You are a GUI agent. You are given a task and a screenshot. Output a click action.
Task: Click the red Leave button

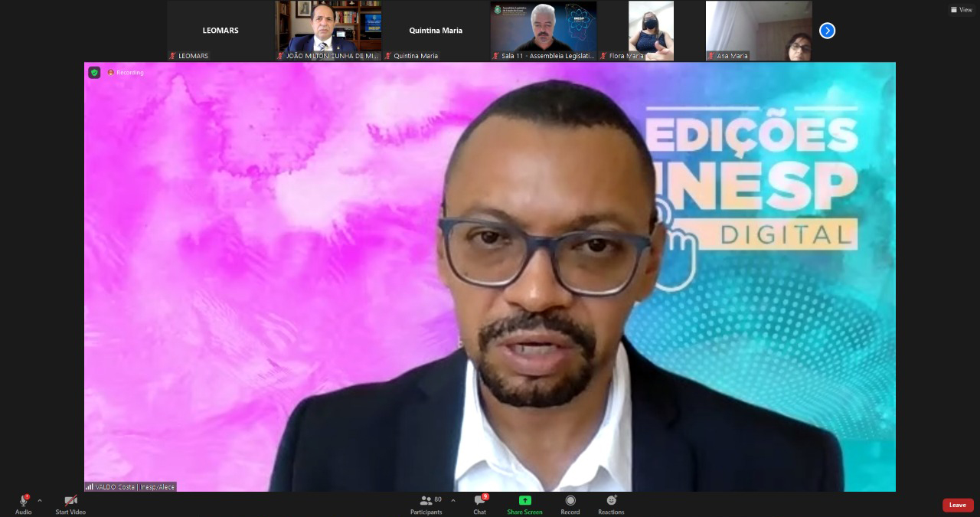(x=957, y=505)
